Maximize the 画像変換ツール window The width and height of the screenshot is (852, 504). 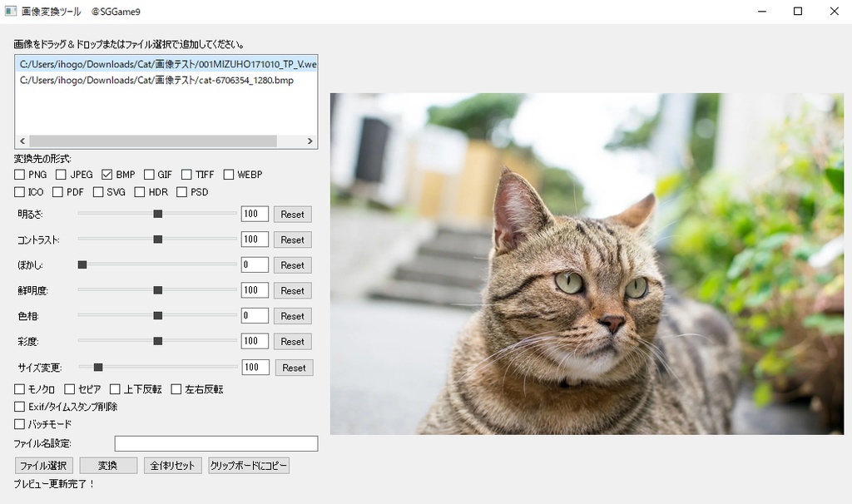pyautogui.click(x=798, y=12)
